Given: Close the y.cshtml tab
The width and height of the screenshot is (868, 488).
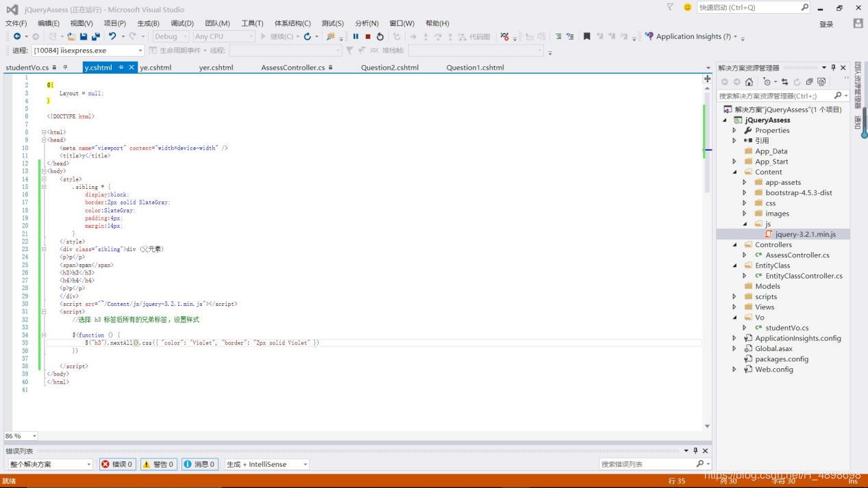Looking at the screenshot, I should pyautogui.click(x=132, y=68).
